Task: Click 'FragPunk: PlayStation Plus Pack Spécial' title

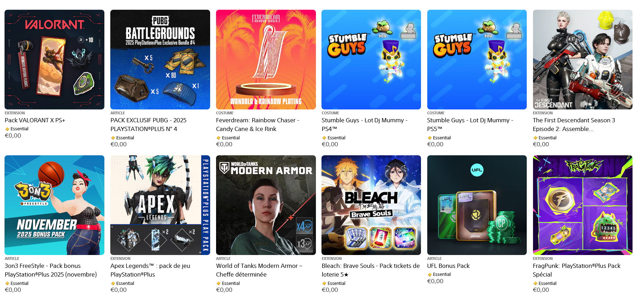Action: [577, 270]
